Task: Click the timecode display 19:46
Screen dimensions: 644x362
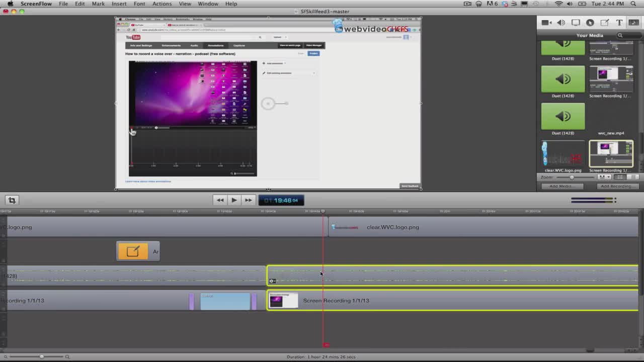Action: [281, 200]
